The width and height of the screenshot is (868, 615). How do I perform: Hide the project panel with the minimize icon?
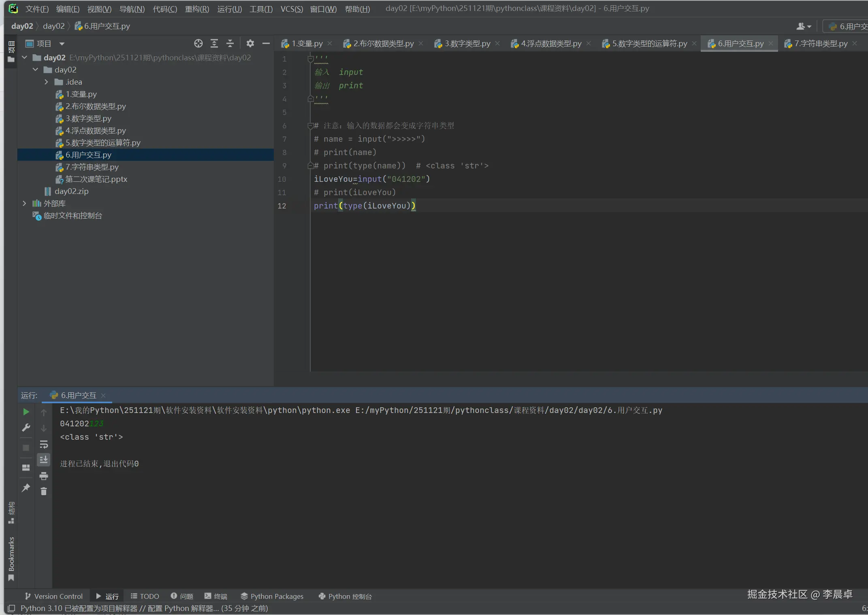pos(266,43)
